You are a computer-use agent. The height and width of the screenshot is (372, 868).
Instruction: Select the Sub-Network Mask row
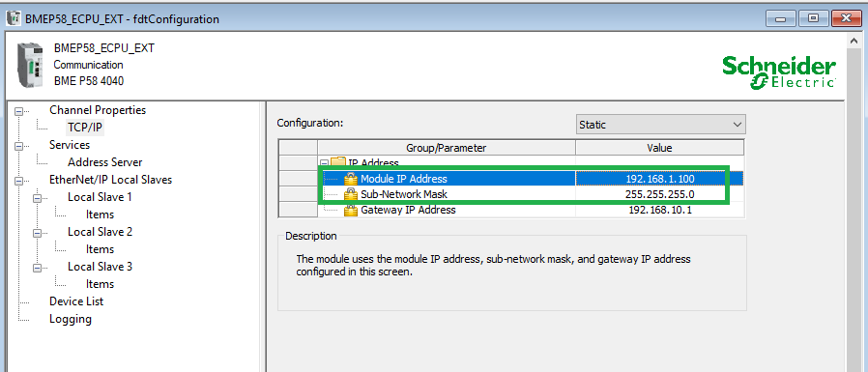point(511,194)
